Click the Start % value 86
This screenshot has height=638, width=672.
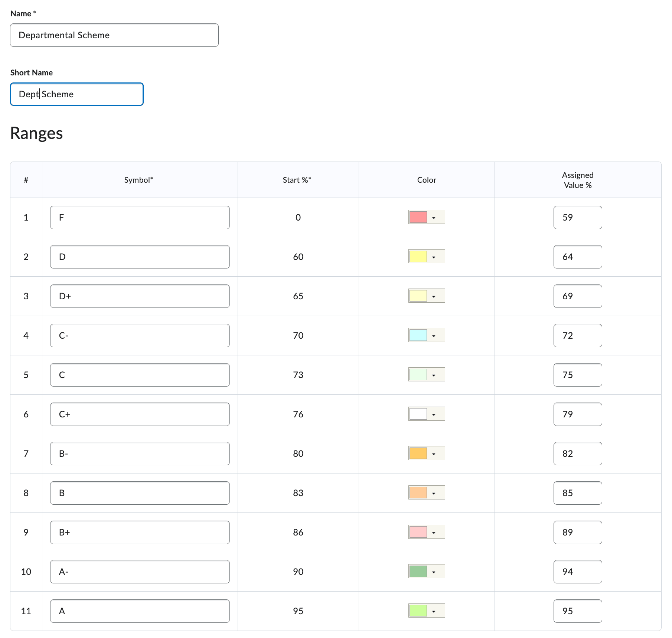[x=298, y=533]
